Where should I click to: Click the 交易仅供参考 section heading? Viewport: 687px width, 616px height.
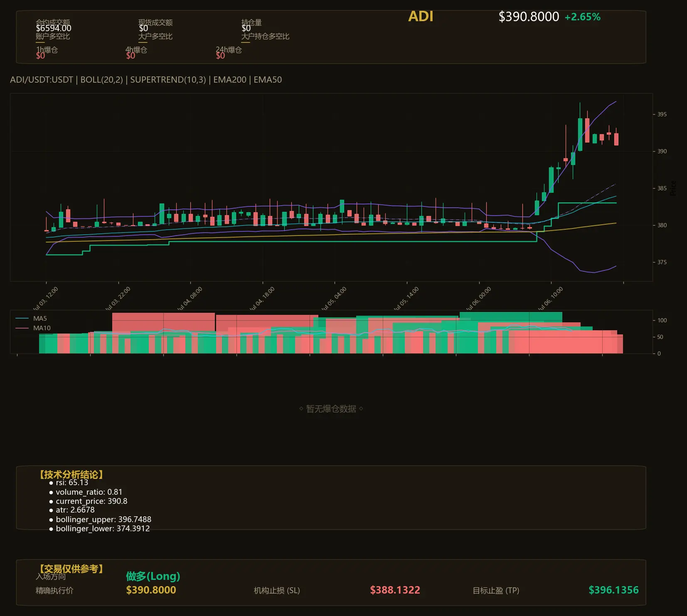(71, 569)
